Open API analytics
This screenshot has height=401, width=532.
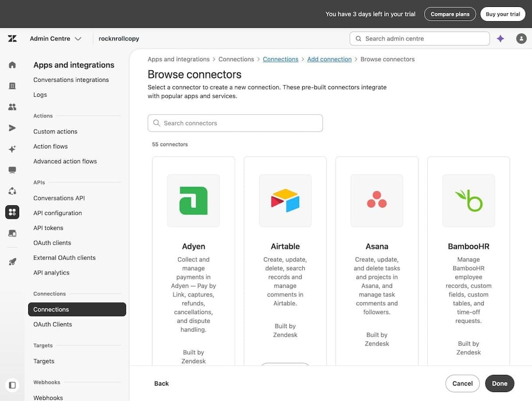pyautogui.click(x=51, y=272)
